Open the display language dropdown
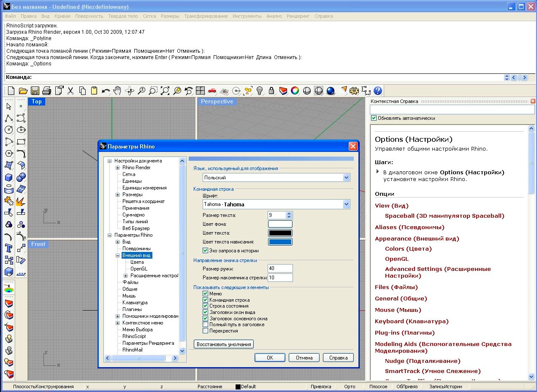 click(x=346, y=178)
